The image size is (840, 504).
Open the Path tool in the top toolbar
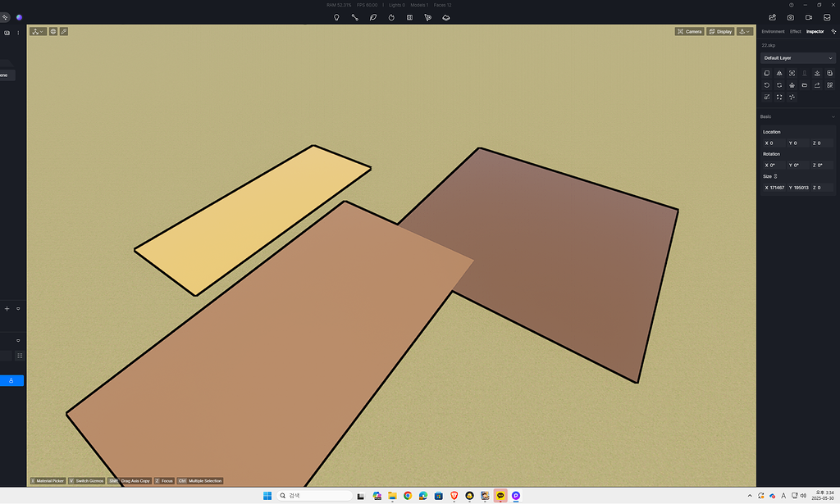click(354, 17)
